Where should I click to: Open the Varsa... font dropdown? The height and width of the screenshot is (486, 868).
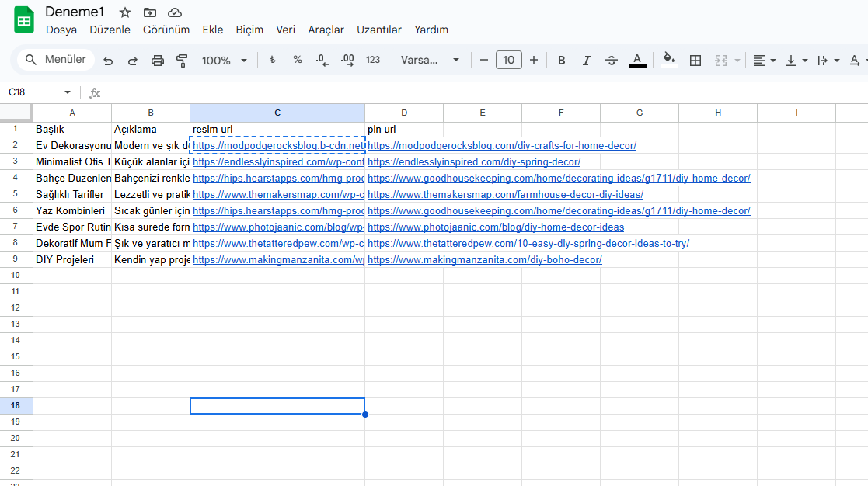click(431, 60)
